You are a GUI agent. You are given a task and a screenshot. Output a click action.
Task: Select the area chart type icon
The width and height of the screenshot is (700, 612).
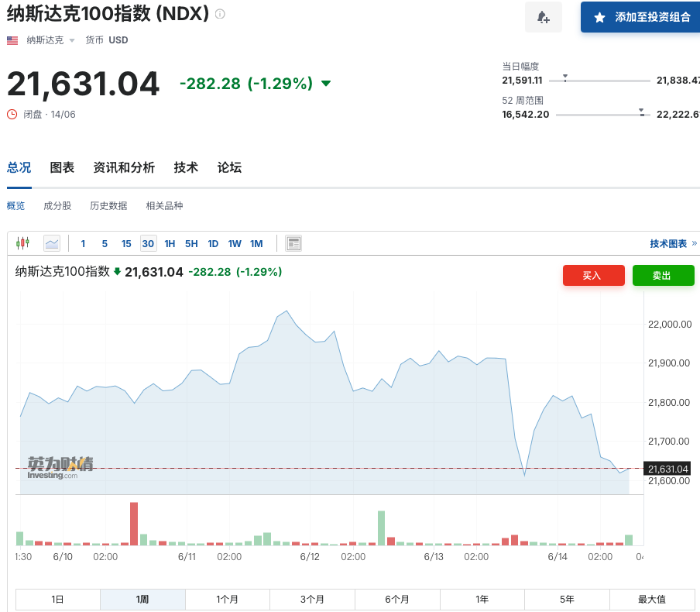click(x=52, y=243)
